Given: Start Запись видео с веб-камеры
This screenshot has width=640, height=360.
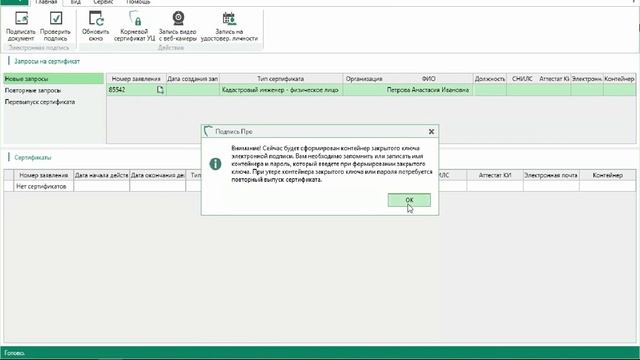Looking at the screenshot, I should pyautogui.click(x=178, y=26).
